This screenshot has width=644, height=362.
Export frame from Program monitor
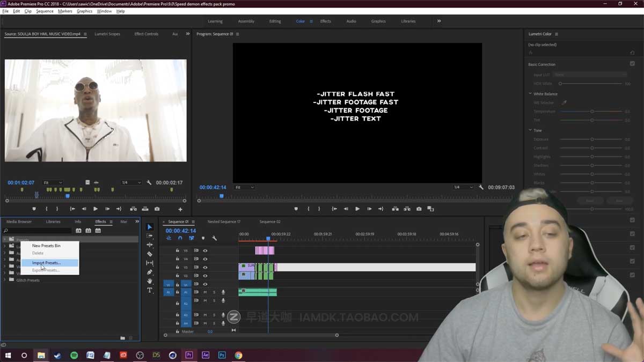419,209
